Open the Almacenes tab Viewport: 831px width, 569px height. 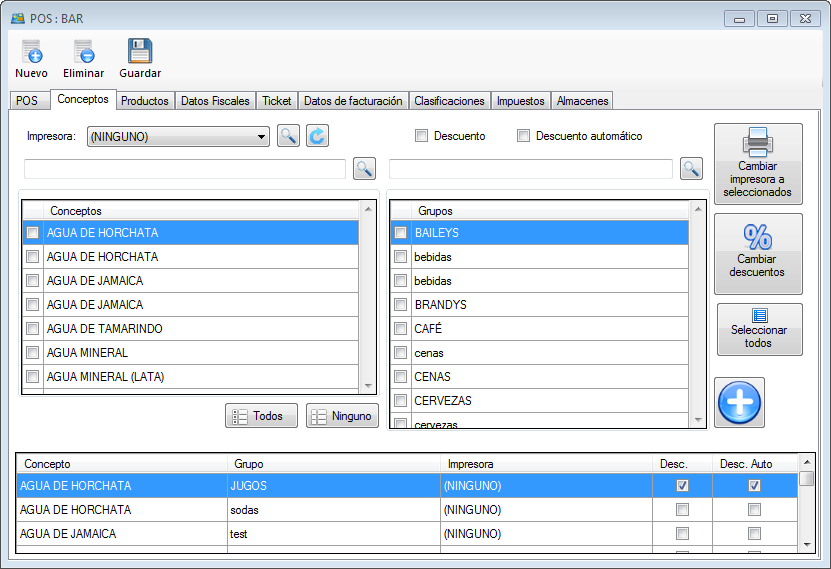pyautogui.click(x=582, y=101)
